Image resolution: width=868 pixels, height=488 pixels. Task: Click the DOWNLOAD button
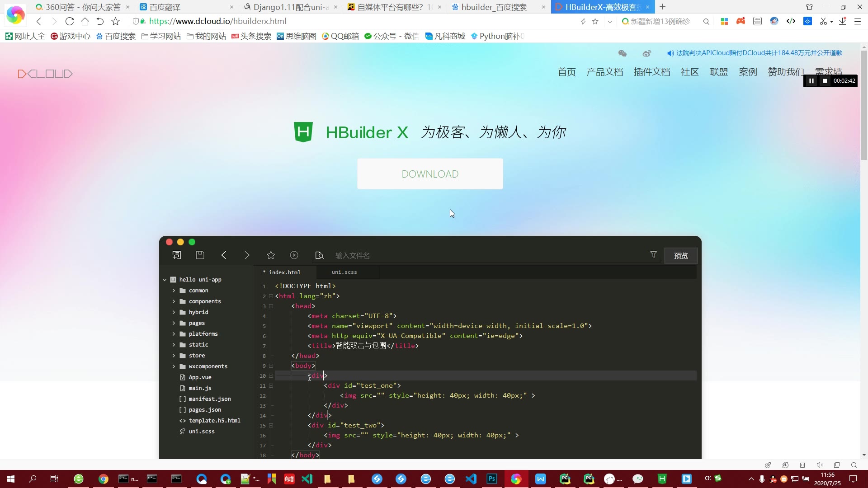[430, 174]
